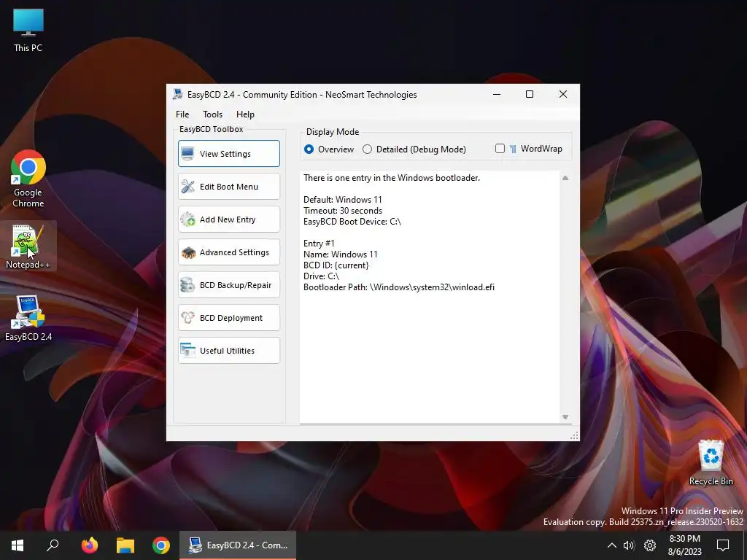This screenshot has height=560, width=747.
Task: Open the volume control in system tray
Action: (629, 545)
